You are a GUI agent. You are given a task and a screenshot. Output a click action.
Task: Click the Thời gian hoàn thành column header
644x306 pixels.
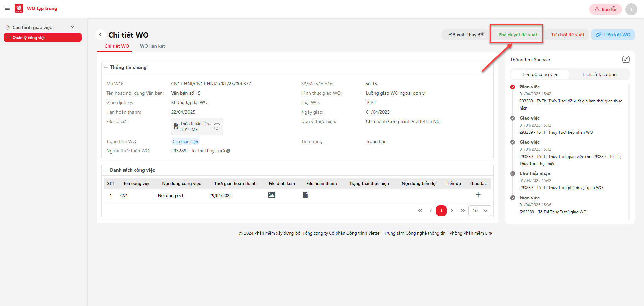235,183
